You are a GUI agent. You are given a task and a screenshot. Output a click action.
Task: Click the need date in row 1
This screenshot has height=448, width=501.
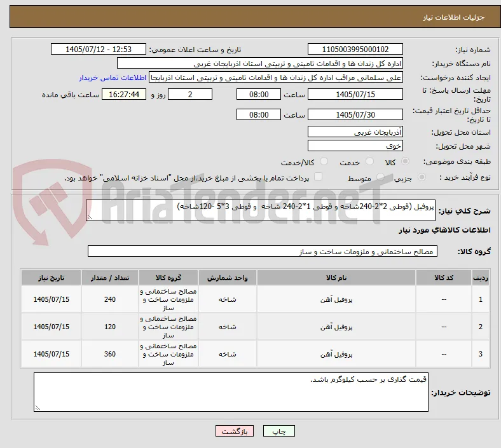(51, 299)
